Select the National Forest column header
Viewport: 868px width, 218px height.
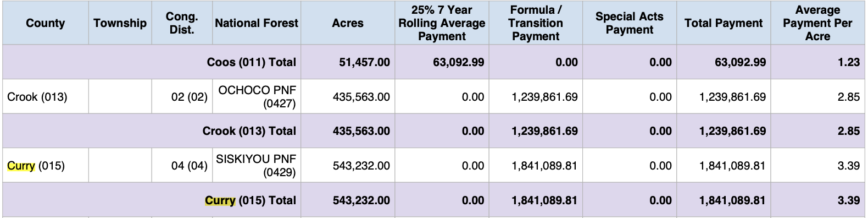point(257,23)
